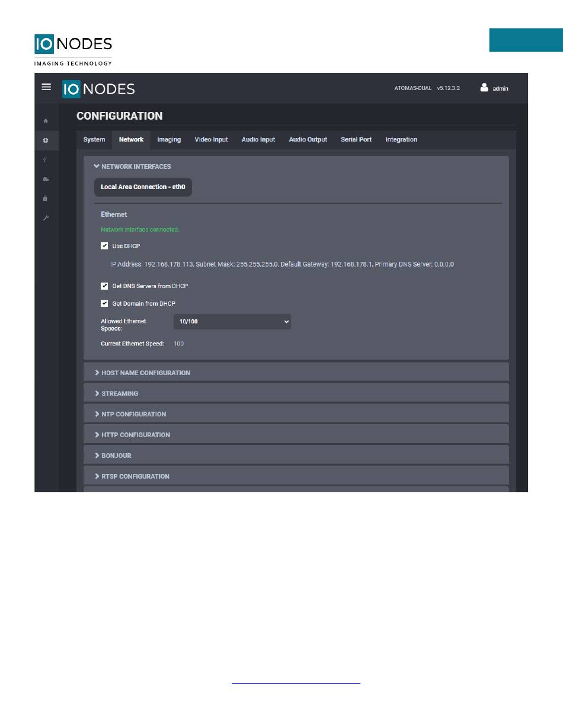Open the maintenance wrench sidebar icon
The height and width of the screenshot is (728, 563).
(46, 218)
